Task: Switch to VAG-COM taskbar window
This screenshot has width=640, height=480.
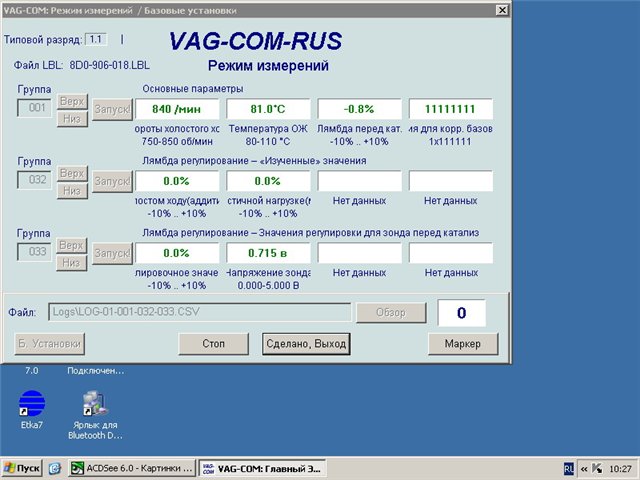Action: (x=262, y=468)
